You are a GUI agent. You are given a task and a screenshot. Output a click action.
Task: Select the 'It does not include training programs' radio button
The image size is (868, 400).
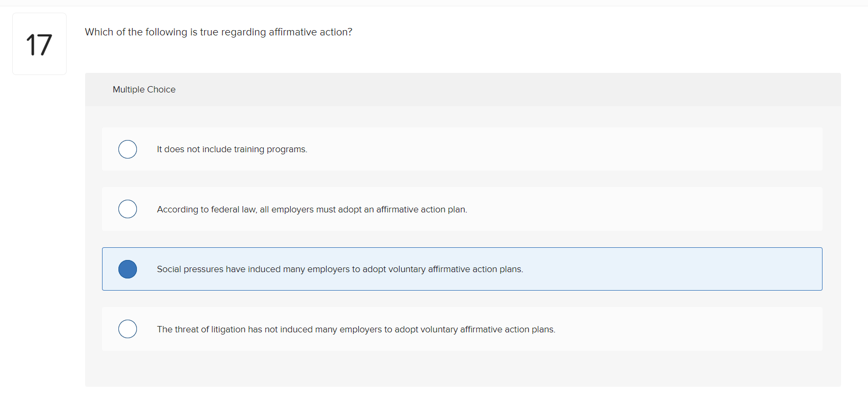coord(127,149)
